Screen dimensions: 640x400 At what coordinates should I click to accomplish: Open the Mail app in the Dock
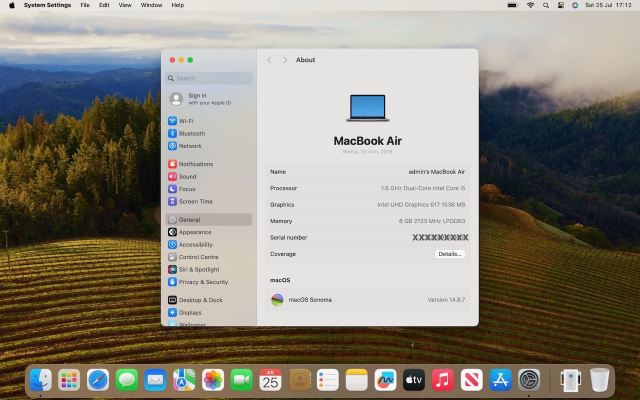[156, 380]
